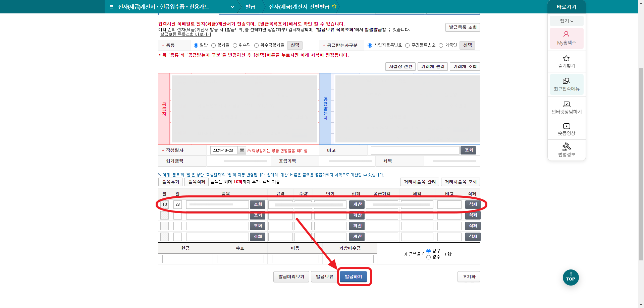
Task: Click 거래처 관리 button
Action: click(x=433, y=67)
